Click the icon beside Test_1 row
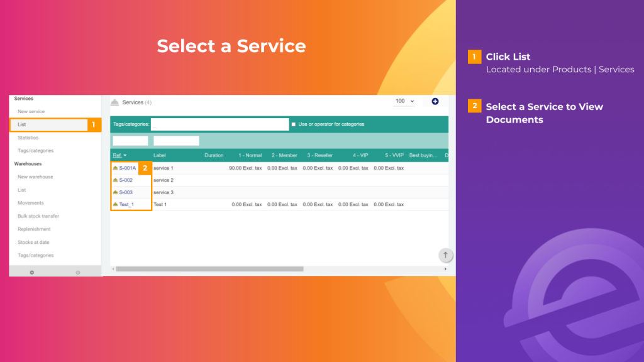Viewport: 644px width, 362px height. 116,204
